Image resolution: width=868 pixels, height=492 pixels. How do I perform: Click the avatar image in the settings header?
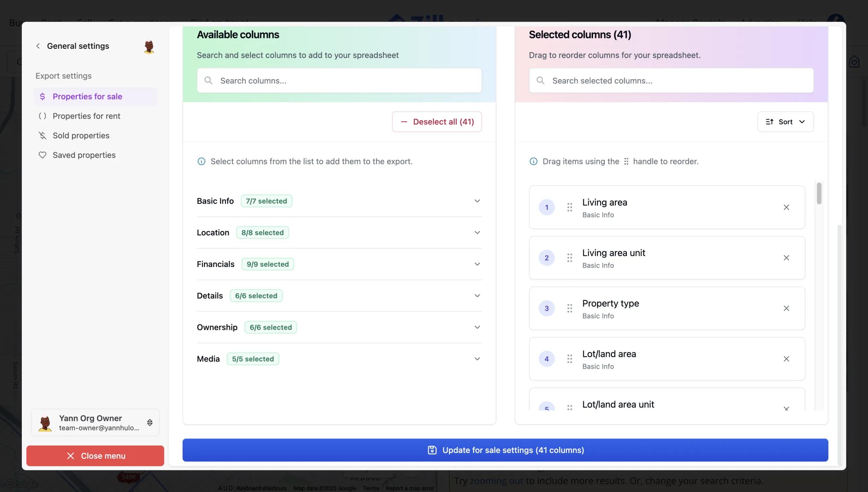click(x=148, y=46)
